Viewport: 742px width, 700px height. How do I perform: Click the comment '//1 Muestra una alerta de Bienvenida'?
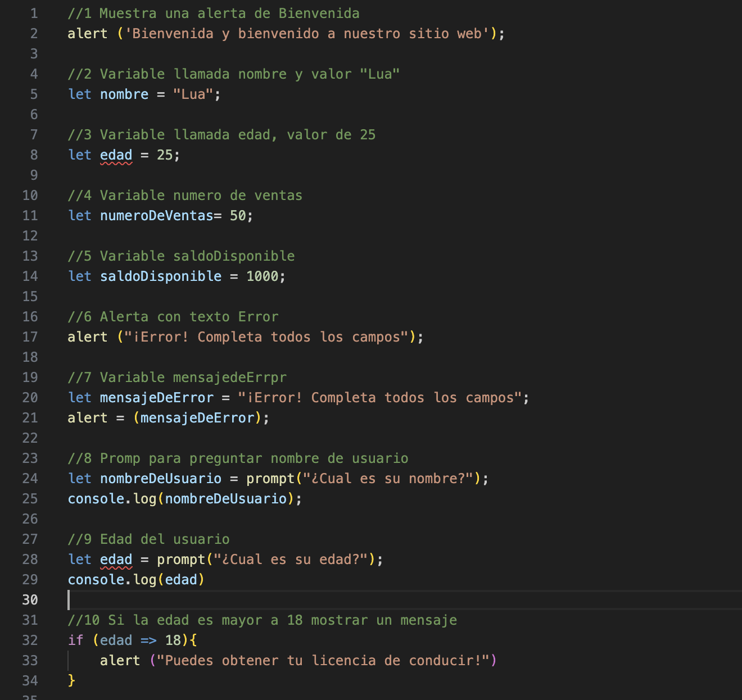(x=214, y=13)
